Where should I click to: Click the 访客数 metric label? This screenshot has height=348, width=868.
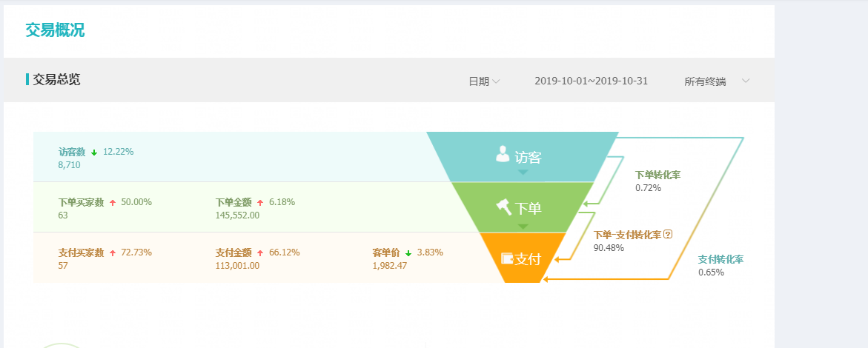click(x=72, y=152)
